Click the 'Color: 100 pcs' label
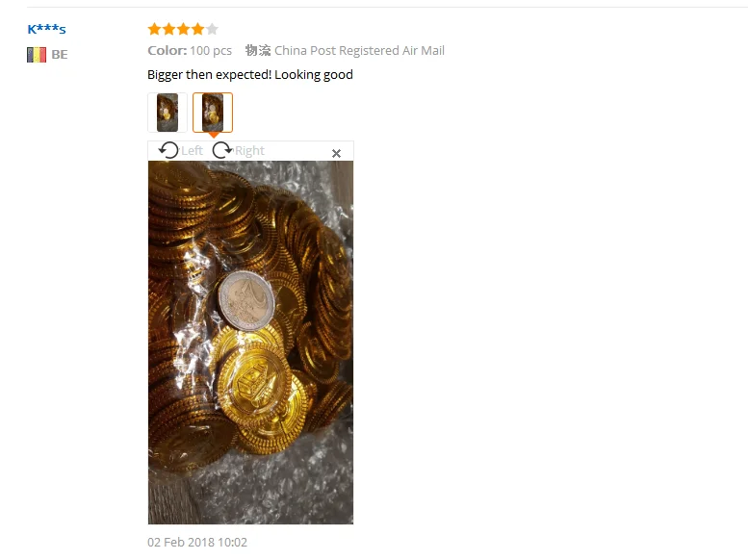The height and width of the screenshot is (560, 748). coord(190,51)
